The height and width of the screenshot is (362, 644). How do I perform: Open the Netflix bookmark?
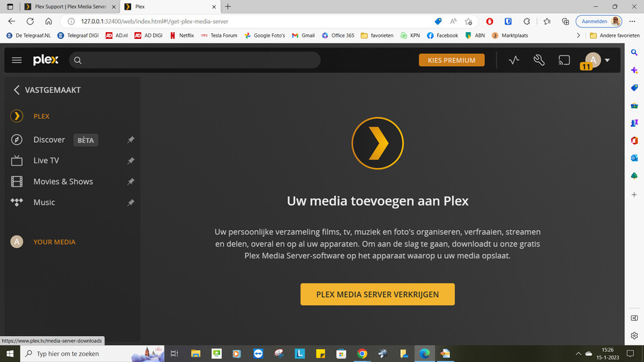click(x=182, y=36)
